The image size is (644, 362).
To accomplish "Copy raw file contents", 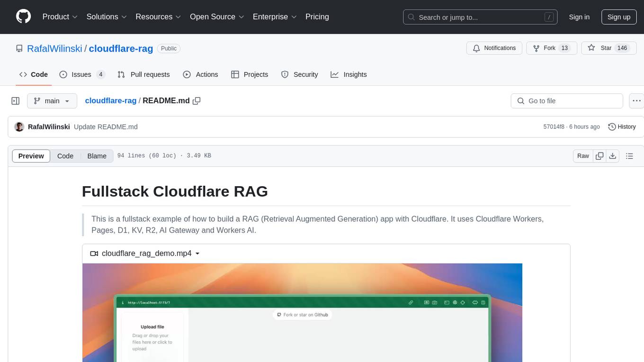I will pos(599,156).
